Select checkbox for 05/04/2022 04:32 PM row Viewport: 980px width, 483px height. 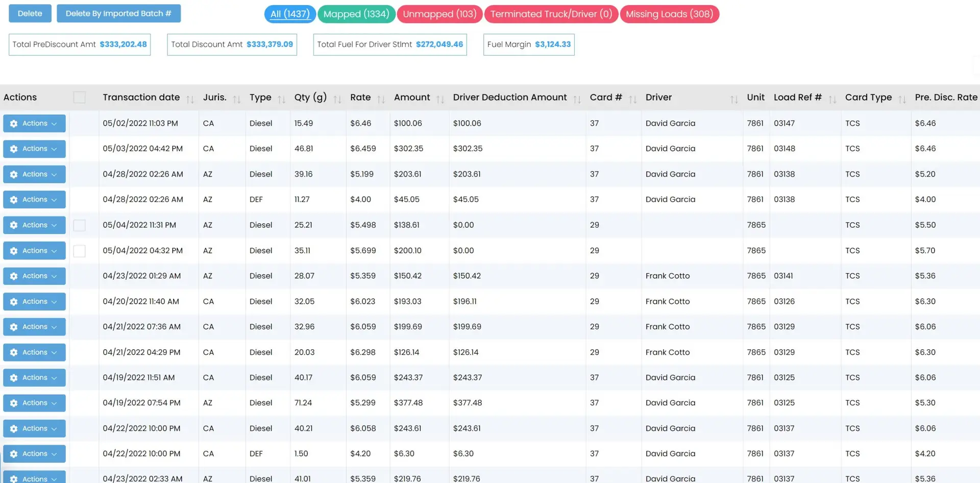(79, 251)
